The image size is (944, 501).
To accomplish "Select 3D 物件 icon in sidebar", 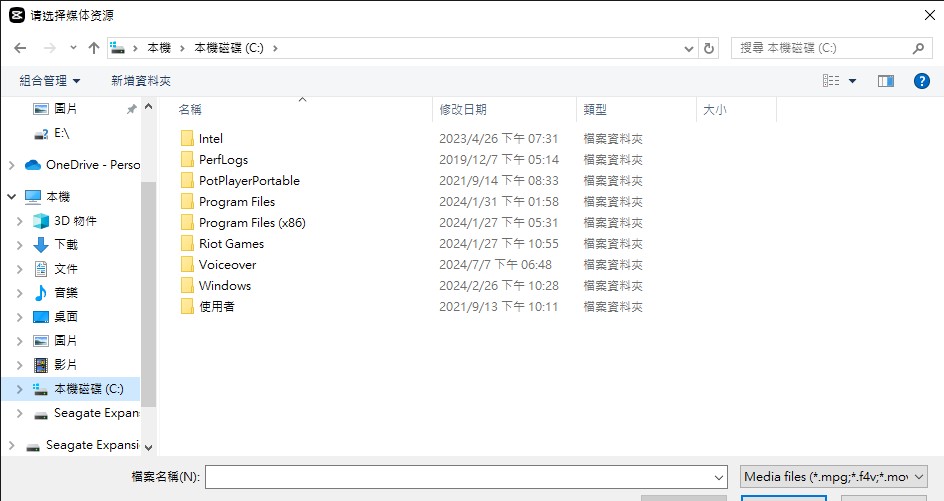I will (x=41, y=221).
